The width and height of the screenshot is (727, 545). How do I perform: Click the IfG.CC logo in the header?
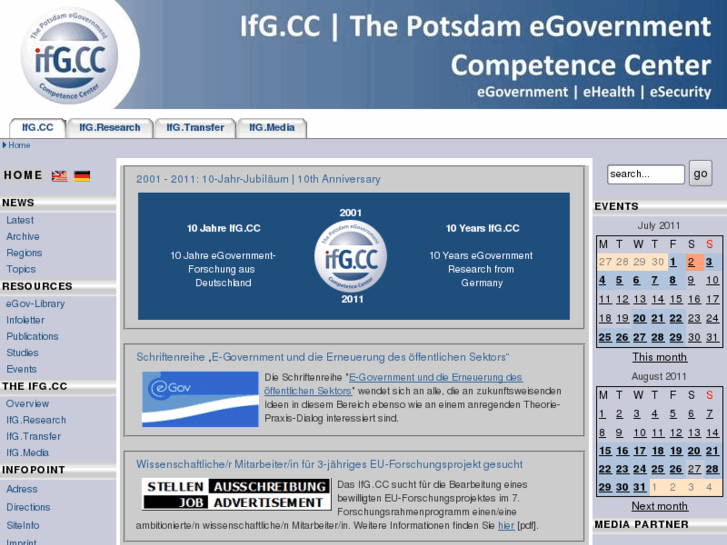69,55
